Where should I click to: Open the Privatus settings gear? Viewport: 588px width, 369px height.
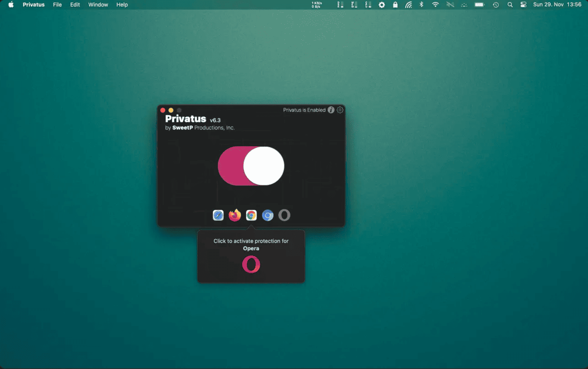tap(340, 110)
